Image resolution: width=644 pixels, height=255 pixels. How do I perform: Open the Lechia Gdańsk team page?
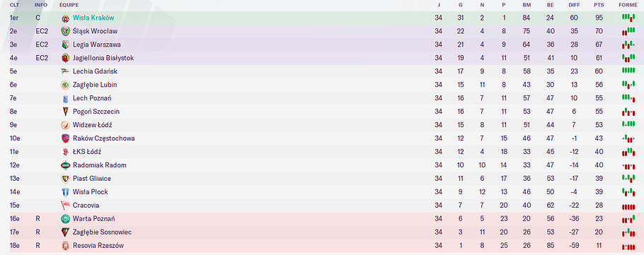tap(95, 71)
